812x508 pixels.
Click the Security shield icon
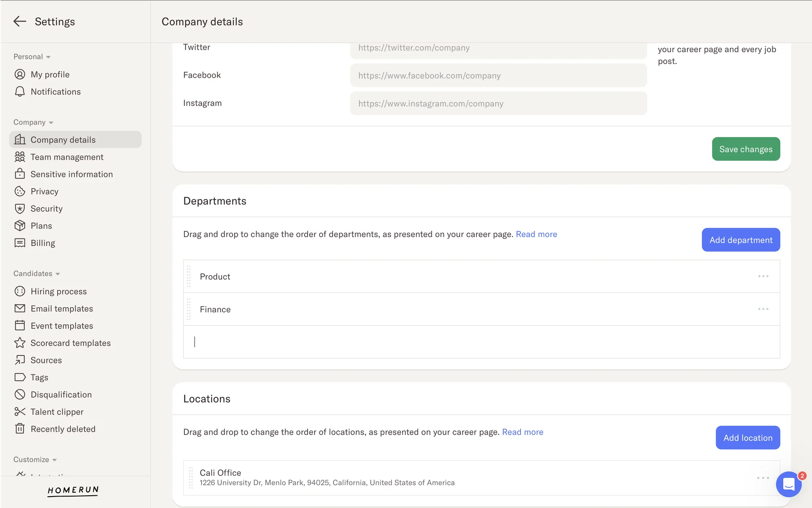tap(19, 209)
